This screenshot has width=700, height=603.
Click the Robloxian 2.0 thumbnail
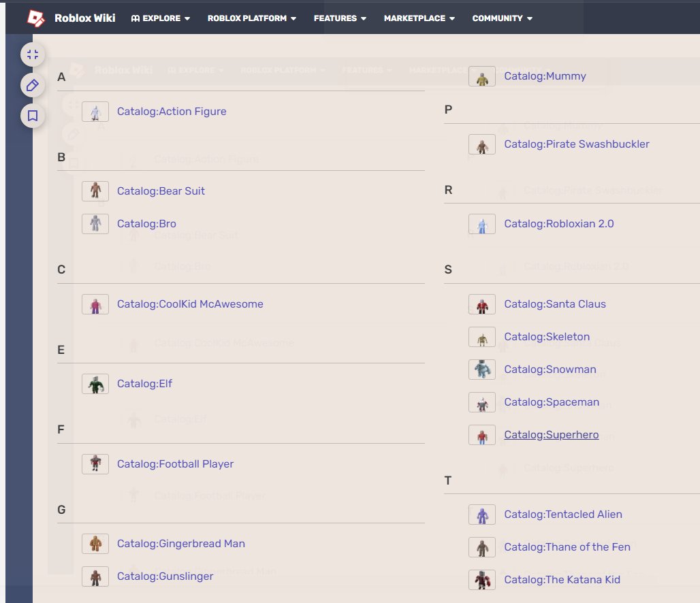click(x=482, y=224)
